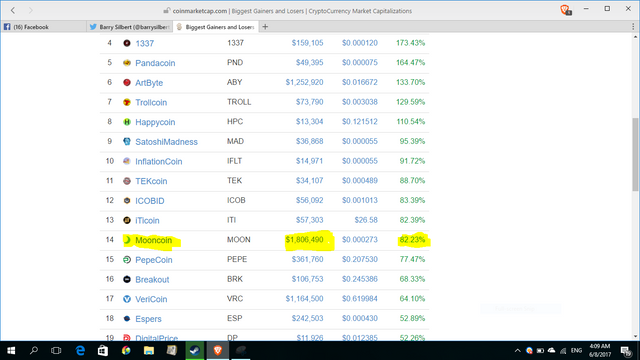Click iTicoin price $26.58
The image size is (640, 360).
(x=366, y=220)
